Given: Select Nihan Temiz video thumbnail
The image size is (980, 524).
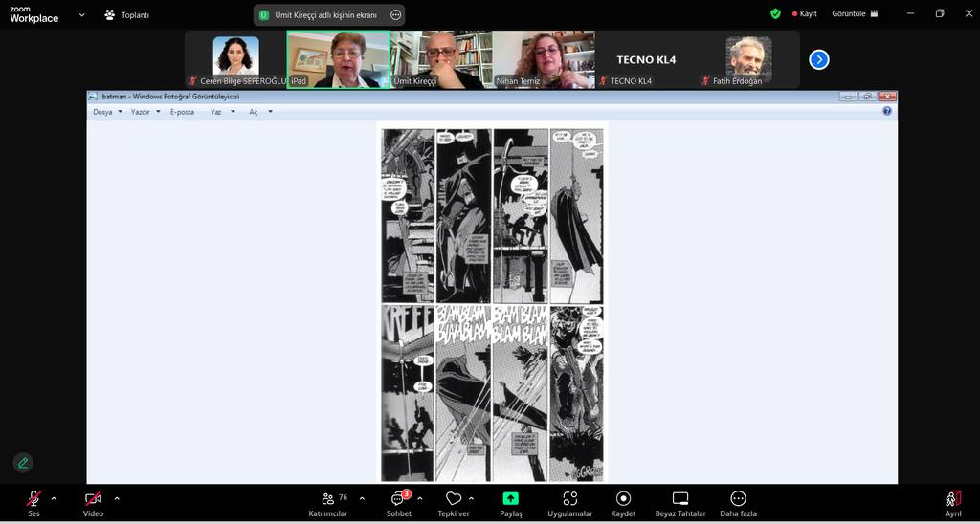Looking at the screenshot, I should (x=544, y=60).
